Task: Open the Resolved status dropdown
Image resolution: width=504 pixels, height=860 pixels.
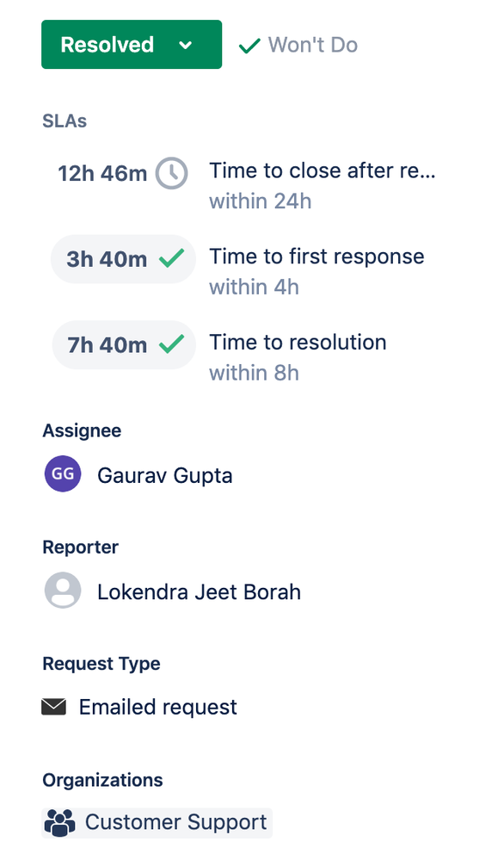Action: (131, 44)
